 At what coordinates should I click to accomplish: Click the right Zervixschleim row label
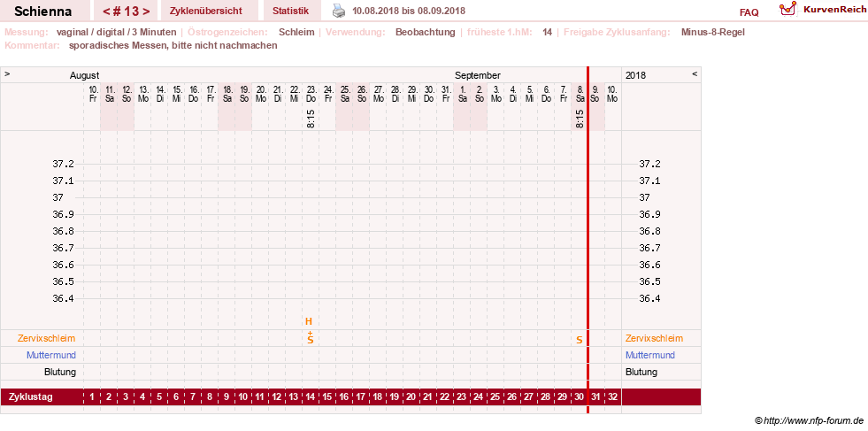(655, 338)
